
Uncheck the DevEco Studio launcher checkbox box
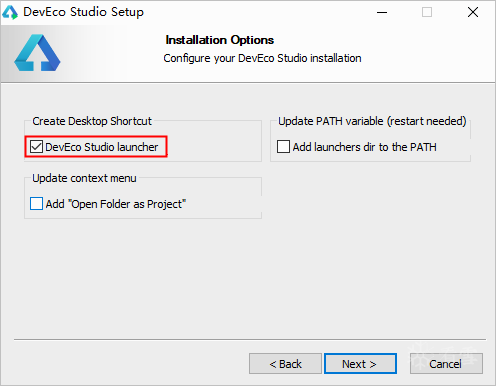click(36, 147)
